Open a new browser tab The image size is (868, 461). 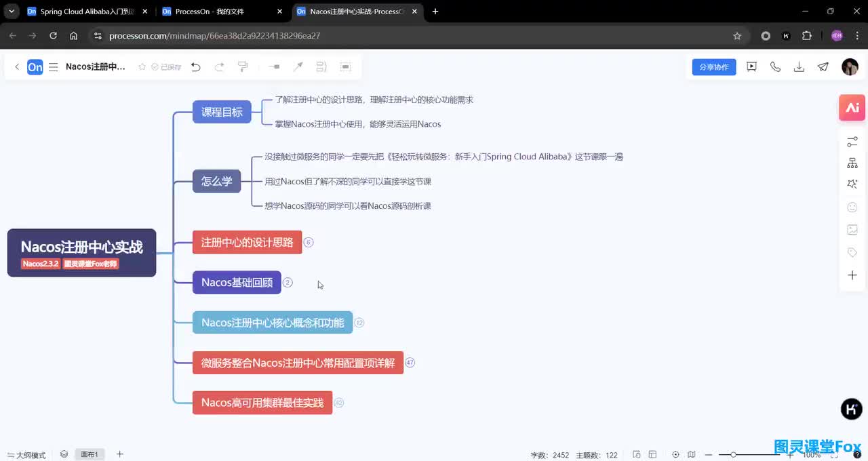click(x=435, y=12)
